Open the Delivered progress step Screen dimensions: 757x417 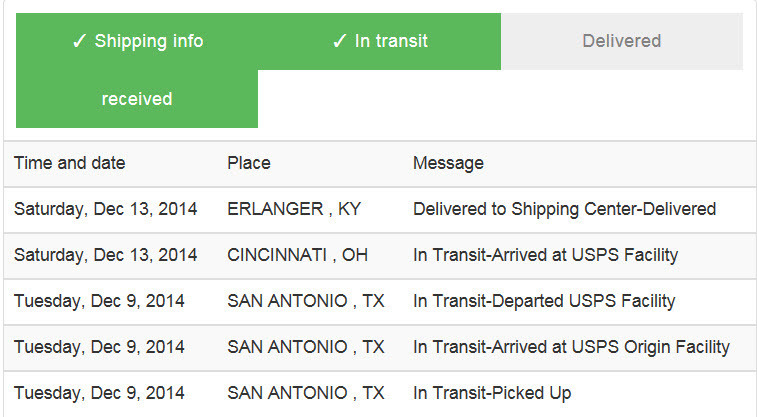[622, 42]
